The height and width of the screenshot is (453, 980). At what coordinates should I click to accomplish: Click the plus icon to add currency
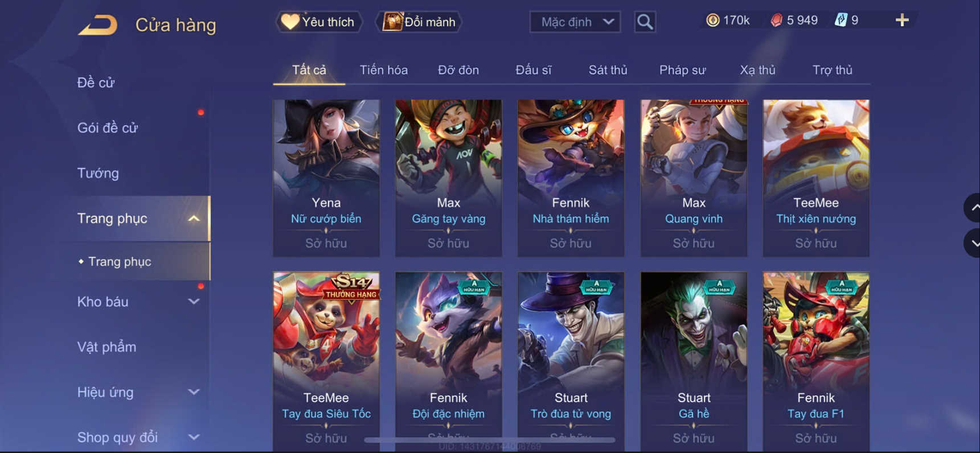[x=902, y=20]
